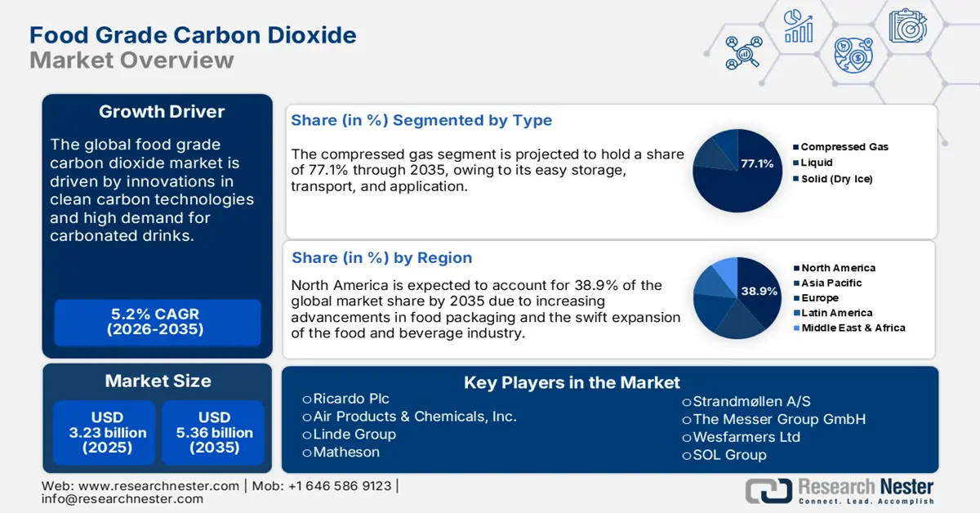Viewport: 980px width, 513px height.
Task: Click the Market Size heading
Action: tap(158, 381)
